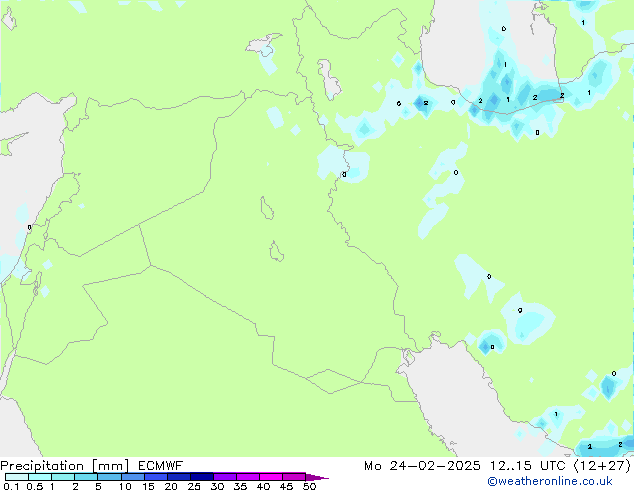Click the legend label '45'
This screenshot has height=490, width=634.
tap(286, 486)
